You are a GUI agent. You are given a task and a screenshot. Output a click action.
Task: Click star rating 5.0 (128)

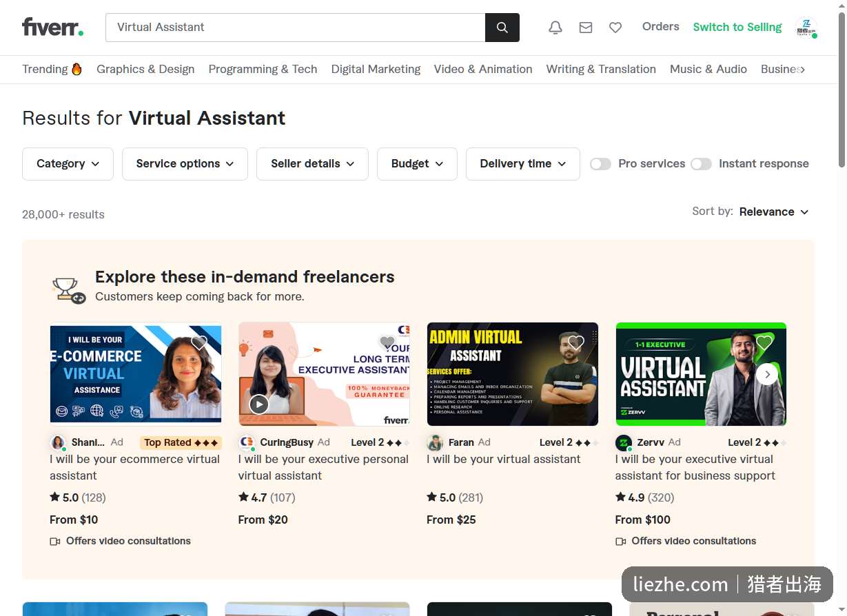click(78, 497)
